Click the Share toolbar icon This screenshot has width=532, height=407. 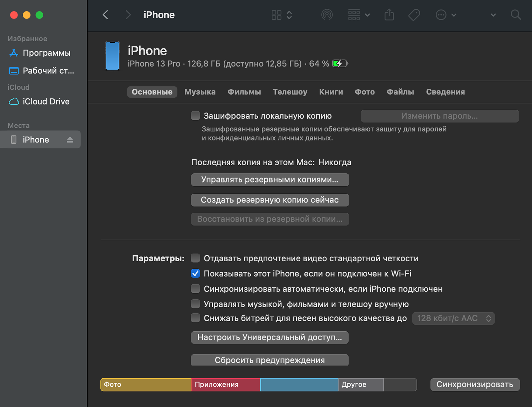pyautogui.click(x=389, y=15)
